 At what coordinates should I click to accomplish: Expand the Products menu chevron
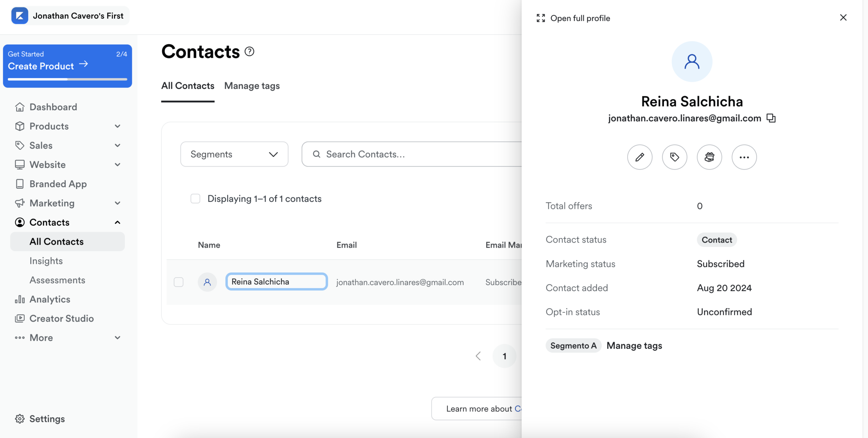click(118, 126)
